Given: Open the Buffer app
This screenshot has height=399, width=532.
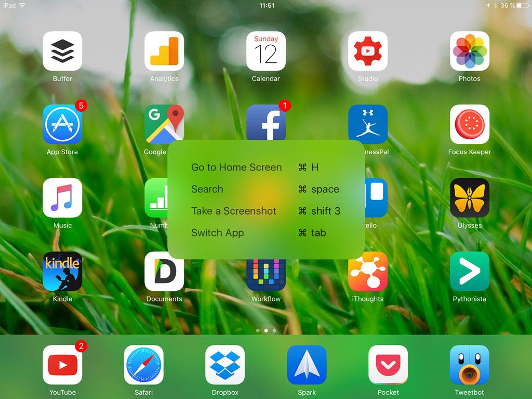Looking at the screenshot, I should (x=62, y=51).
